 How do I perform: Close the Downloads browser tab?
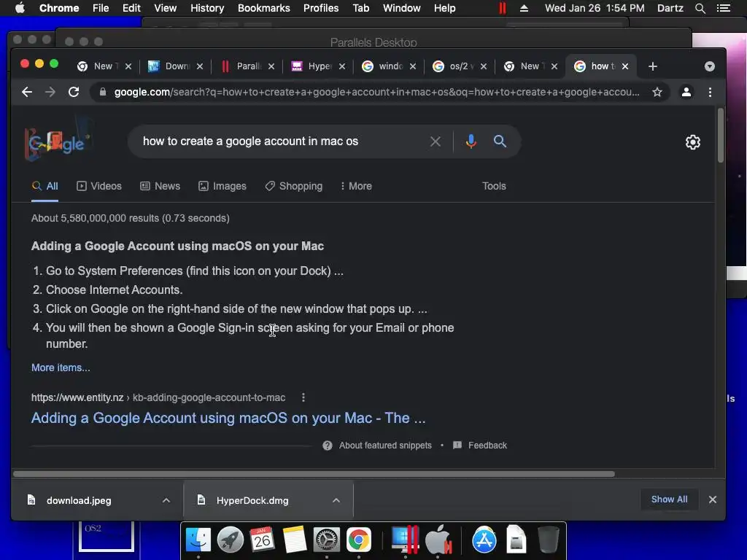click(x=200, y=66)
